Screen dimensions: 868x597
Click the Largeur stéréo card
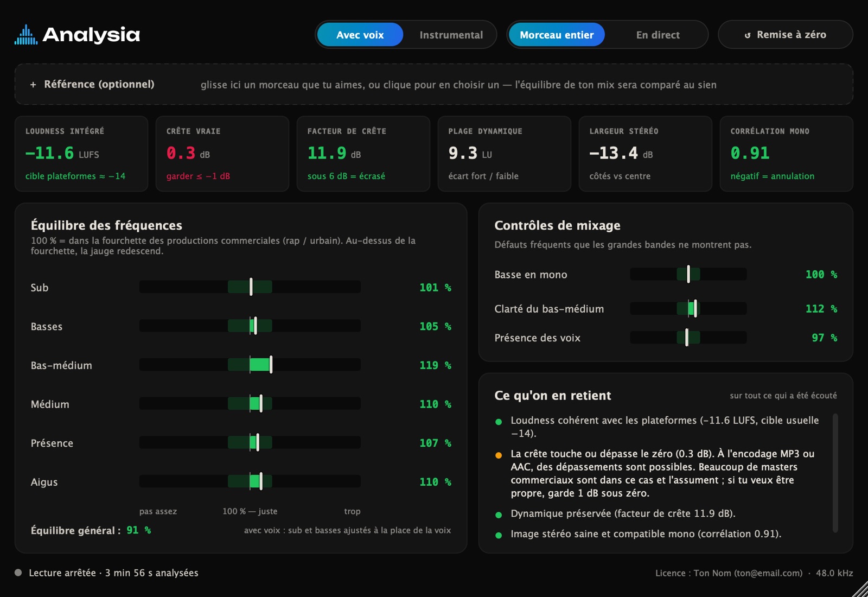[x=646, y=154]
